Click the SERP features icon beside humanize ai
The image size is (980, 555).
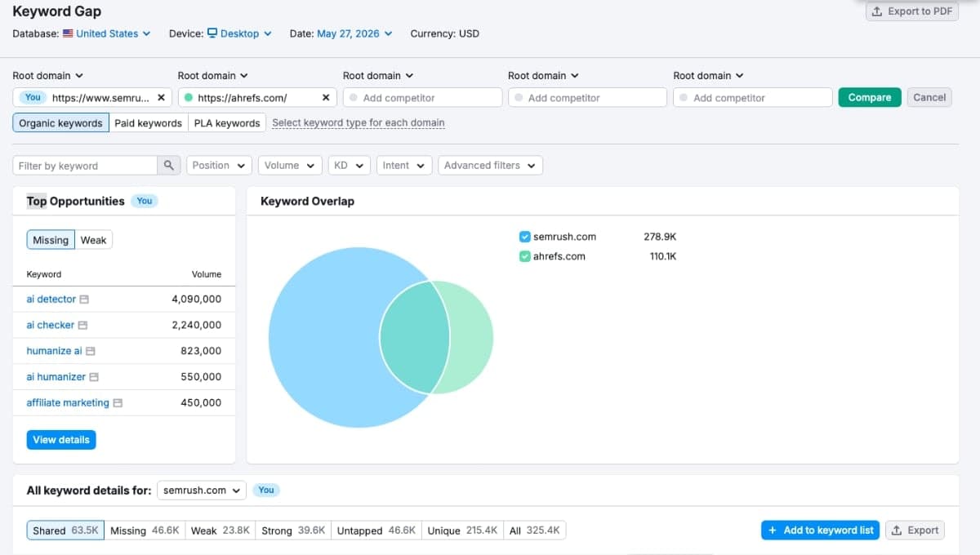click(x=91, y=351)
